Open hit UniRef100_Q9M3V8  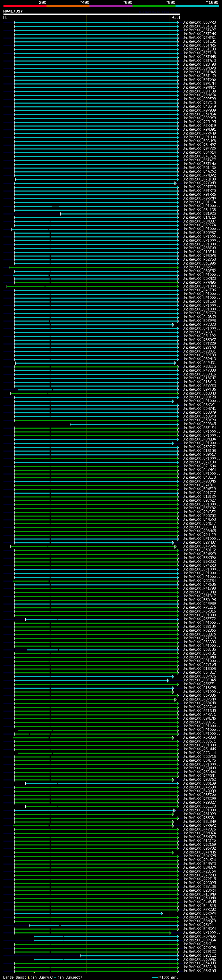click(x=199, y=68)
